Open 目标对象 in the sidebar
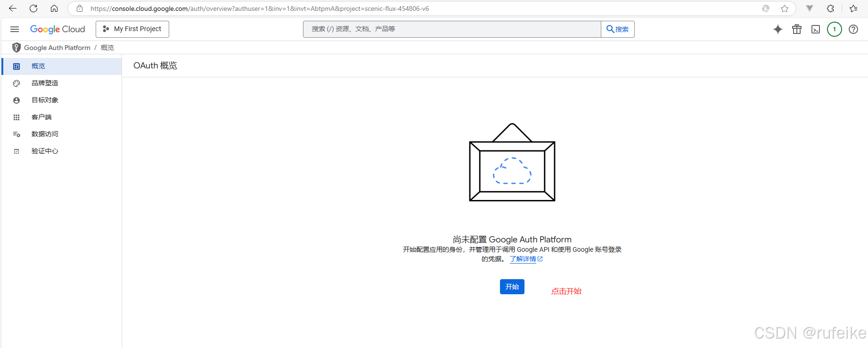 (x=62, y=100)
